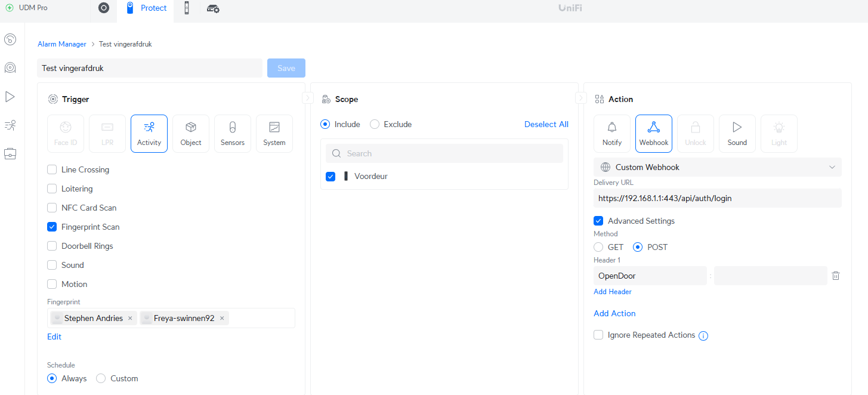Open the Network application icon in top bar
Screen dimensions: 868x395
coord(104,8)
